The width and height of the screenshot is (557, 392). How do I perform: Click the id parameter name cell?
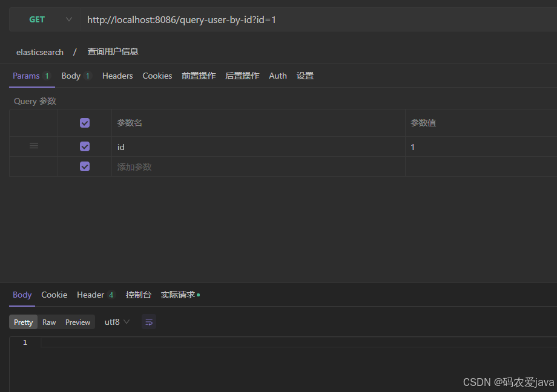259,147
